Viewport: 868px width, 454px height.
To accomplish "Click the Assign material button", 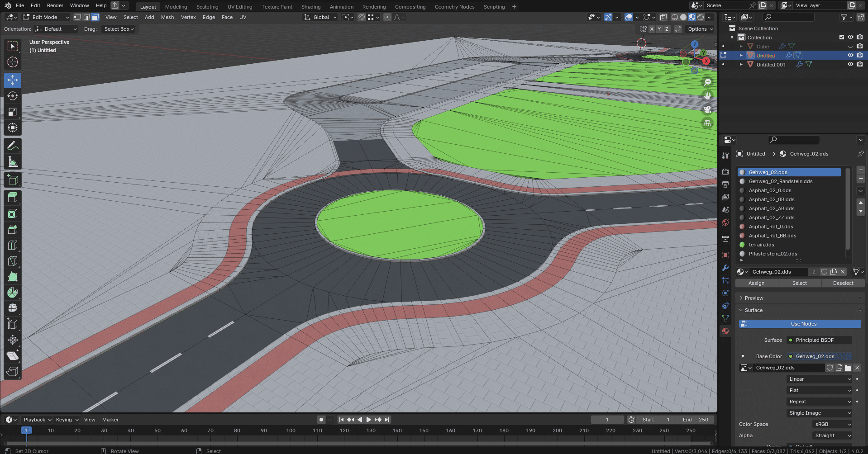I will point(756,283).
